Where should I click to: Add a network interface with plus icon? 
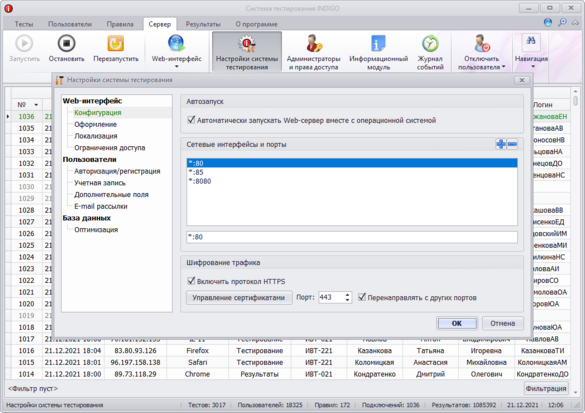coord(501,144)
